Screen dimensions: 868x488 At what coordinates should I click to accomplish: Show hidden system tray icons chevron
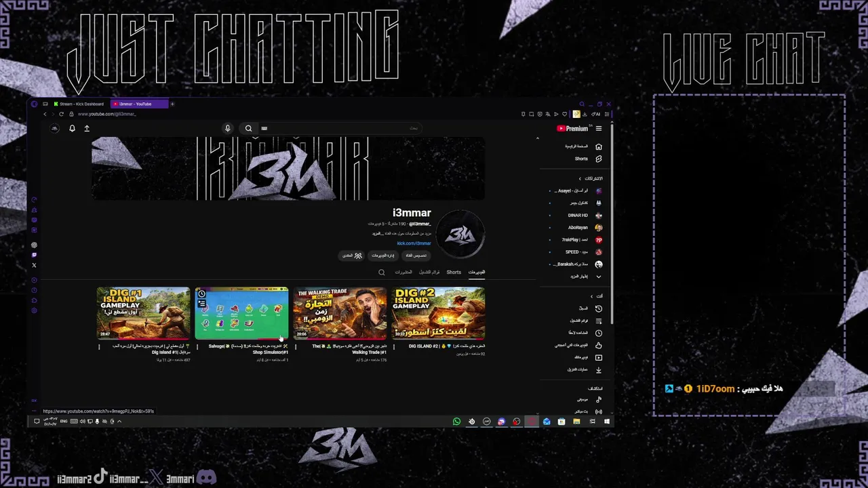tap(119, 422)
